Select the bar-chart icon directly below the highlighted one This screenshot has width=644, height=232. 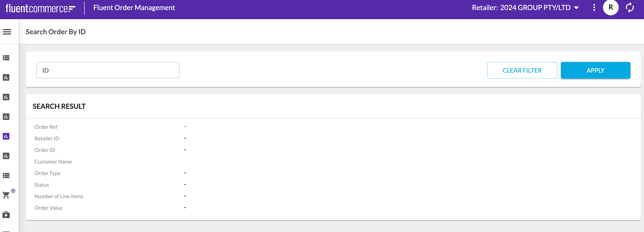pyautogui.click(x=6, y=156)
